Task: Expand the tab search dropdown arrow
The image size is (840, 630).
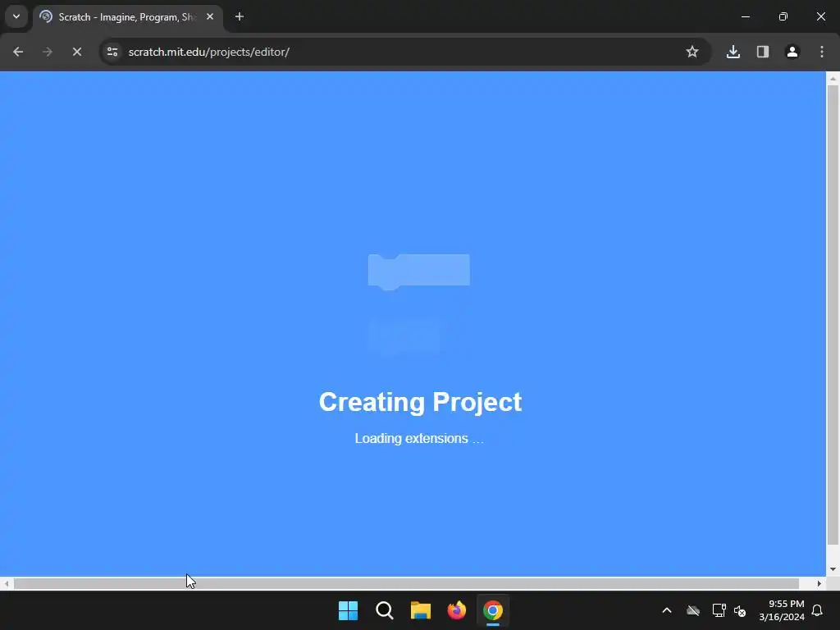Action: click(x=16, y=16)
